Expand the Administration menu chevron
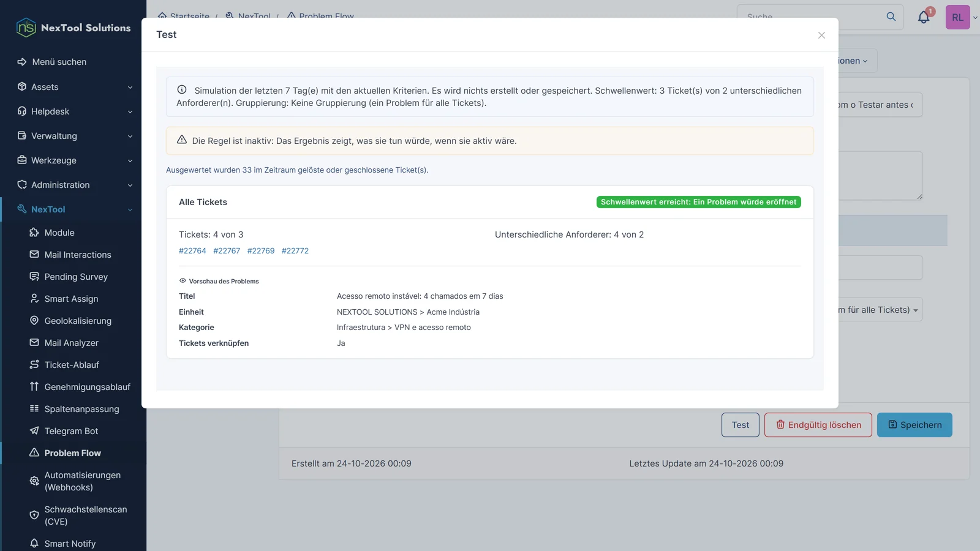The width and height of the screenshot is (980, 551). 130,185
